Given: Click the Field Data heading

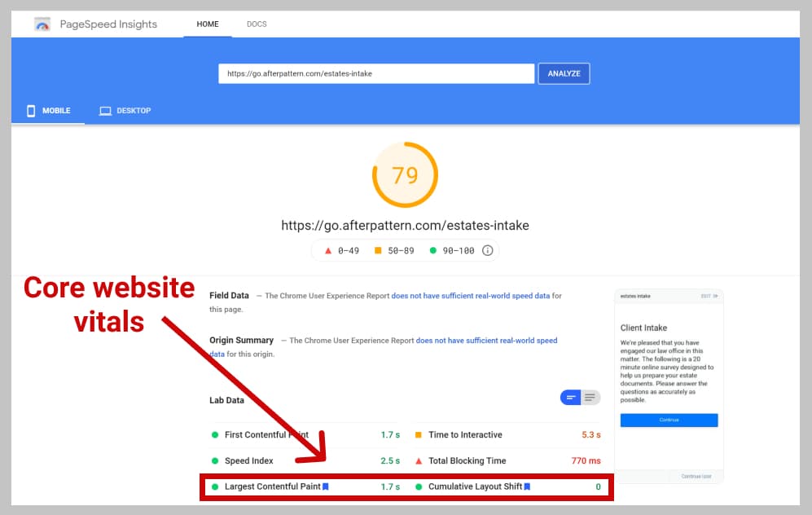Looking at the screenshot, I should coord(229,295).
